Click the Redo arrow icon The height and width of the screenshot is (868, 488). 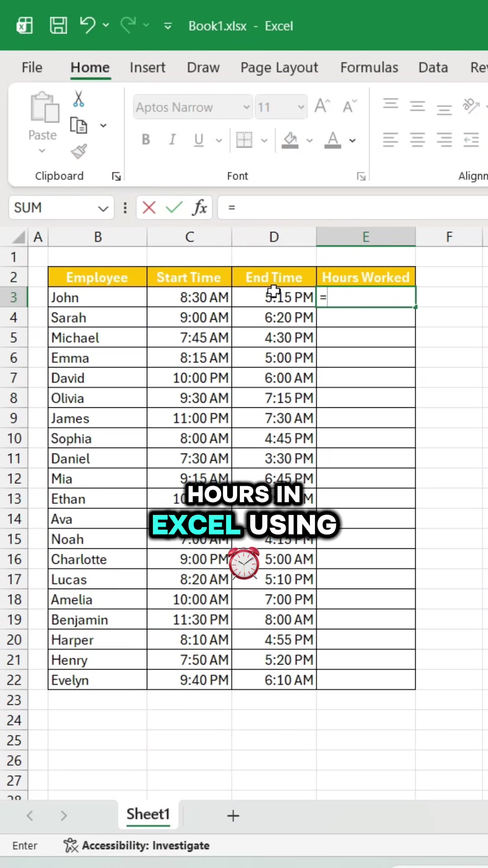128,25
